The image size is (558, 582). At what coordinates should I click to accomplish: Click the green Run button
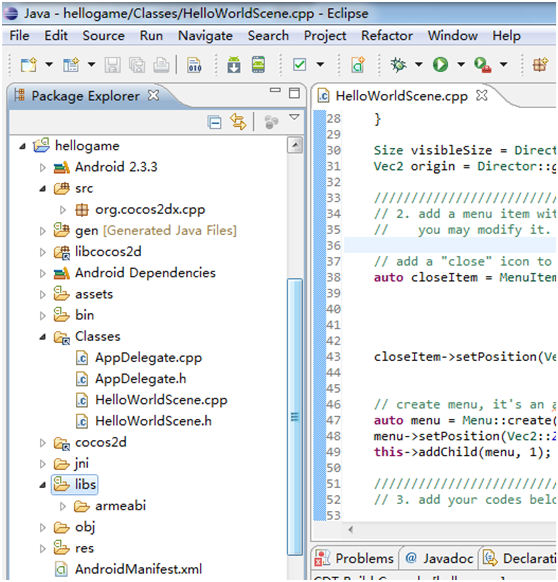[440, 65]
